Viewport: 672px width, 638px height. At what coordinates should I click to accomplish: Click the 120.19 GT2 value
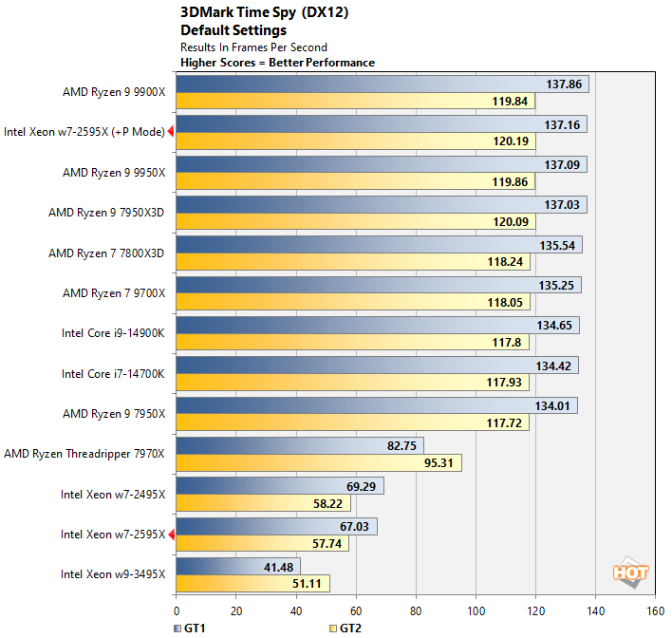click(511, 141)
